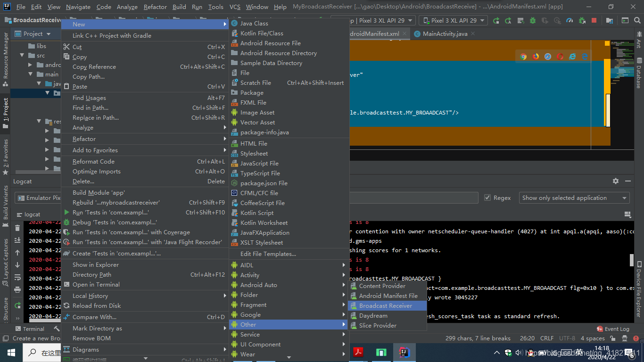
Task: Toggle the Regex checkbox
Action: [487, 198]
